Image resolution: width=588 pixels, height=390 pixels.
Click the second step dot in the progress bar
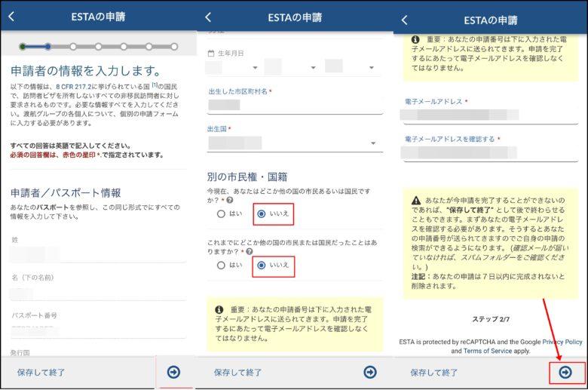(47, 46)
